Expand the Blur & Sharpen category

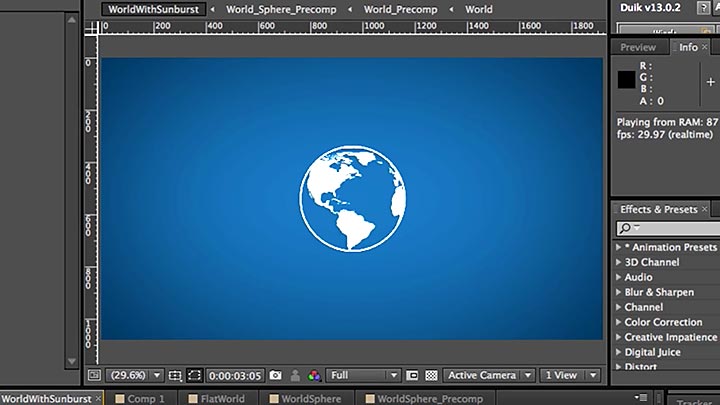pyautogui.click(x=619, y=292)
